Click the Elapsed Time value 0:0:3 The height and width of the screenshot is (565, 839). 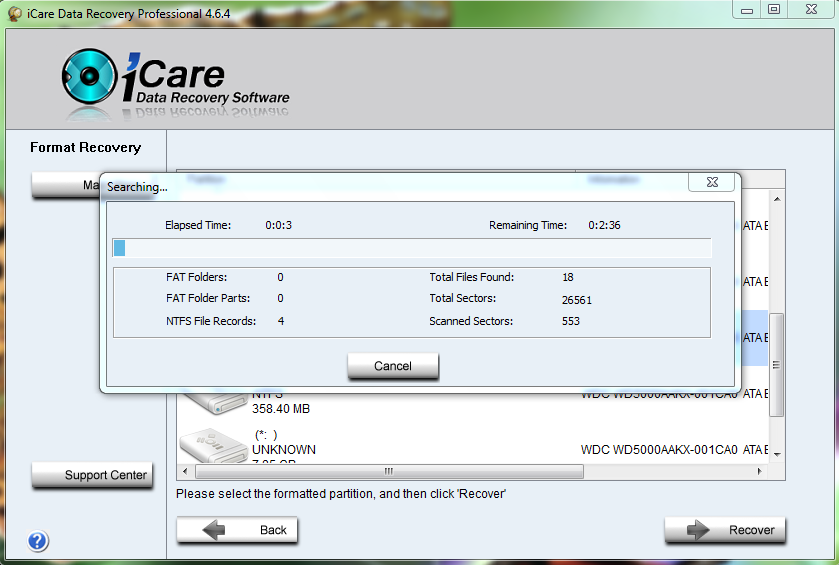(x=279, y=225)
